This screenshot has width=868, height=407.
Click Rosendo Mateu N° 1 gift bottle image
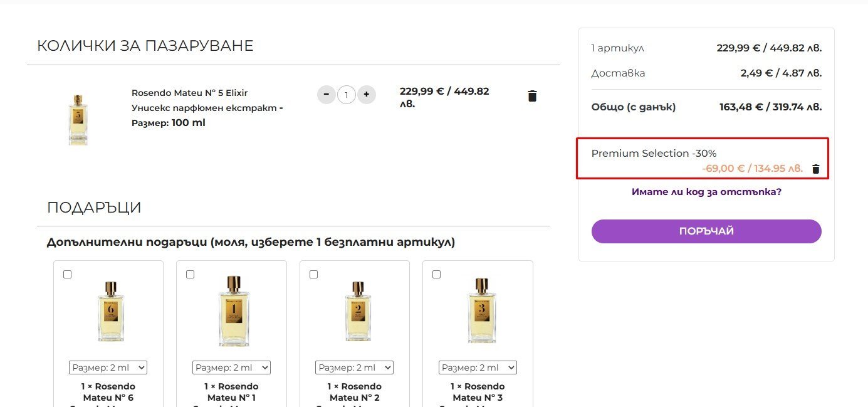[233, 311]
